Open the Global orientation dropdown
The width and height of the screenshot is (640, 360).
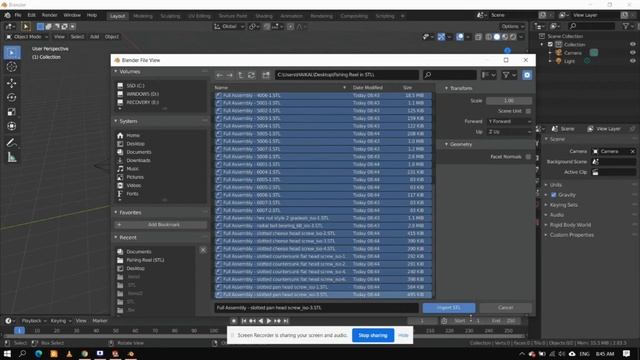click(229, 27)
